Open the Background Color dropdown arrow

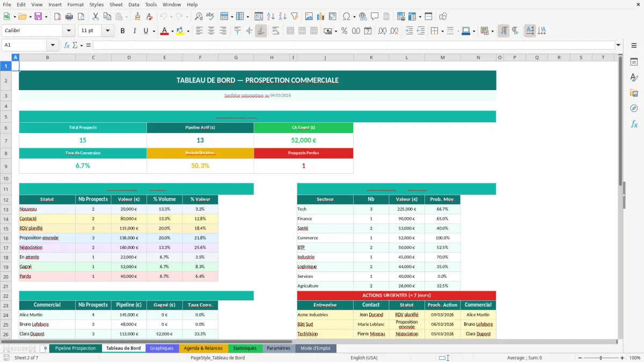point(188,31)
